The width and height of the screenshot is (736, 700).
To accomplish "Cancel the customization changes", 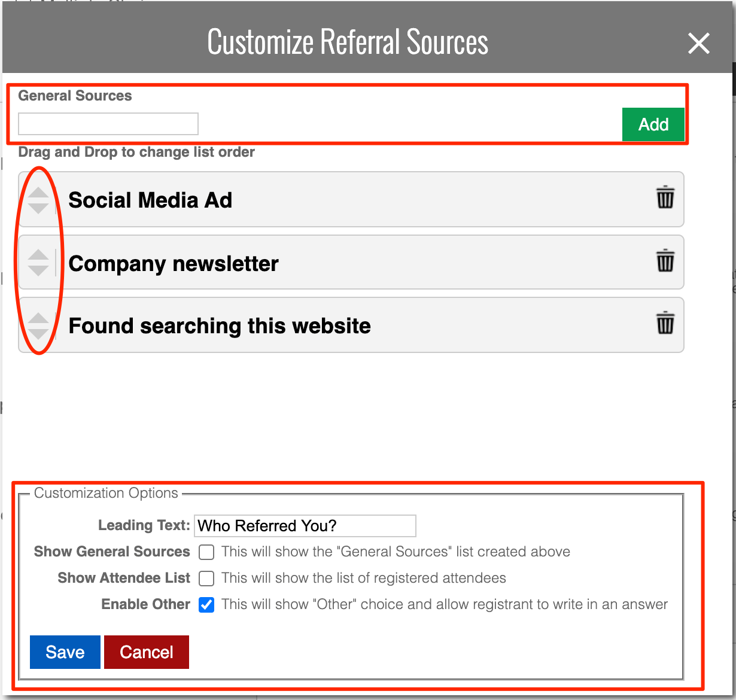I will (x=147, y=652).
